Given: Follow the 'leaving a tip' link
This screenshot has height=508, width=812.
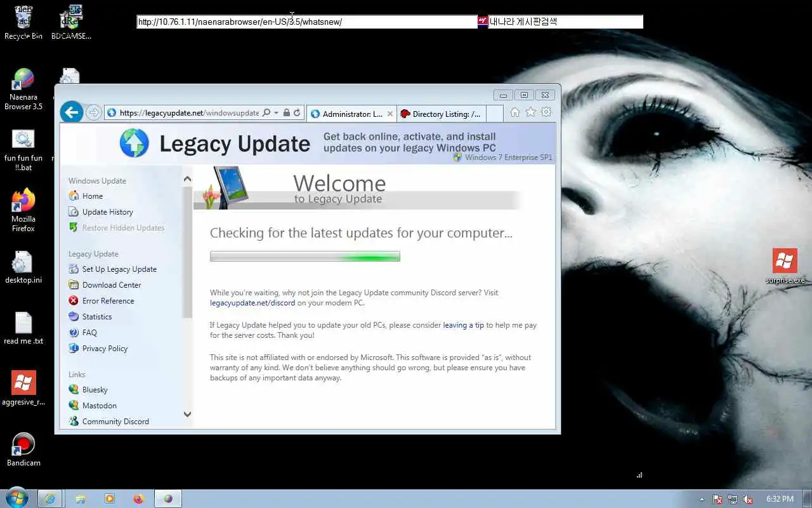Looking at the screenshot, I should 463,325.
